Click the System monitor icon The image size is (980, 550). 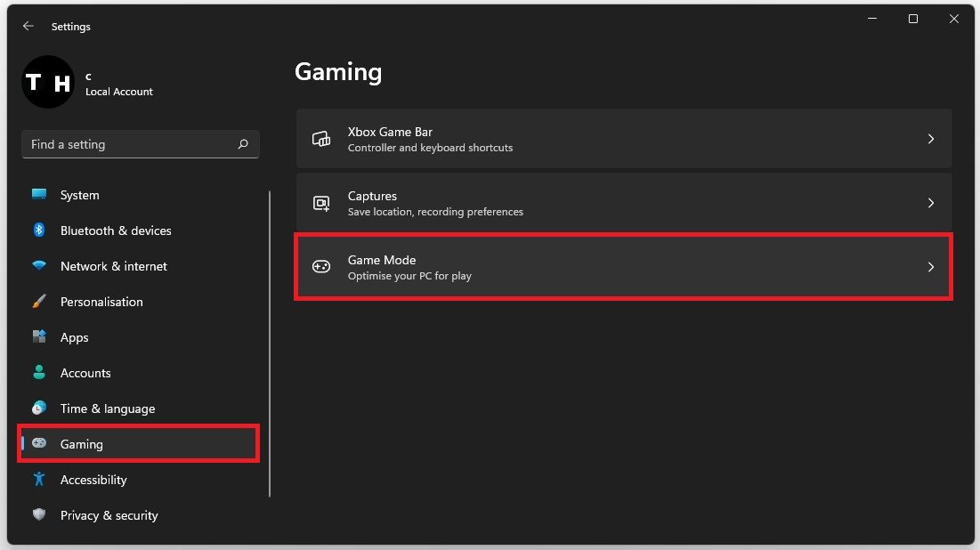coord(39,194)
